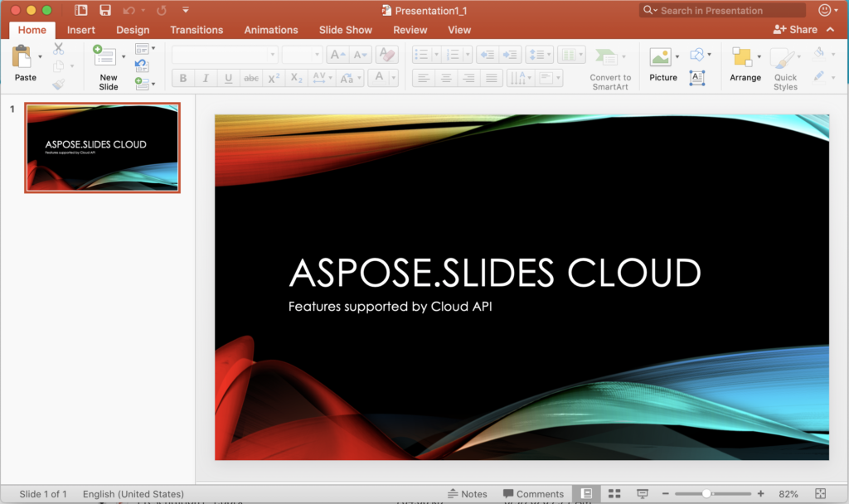
Task: Expand the Paste options arrow
Action: click(x=40, y=56)
